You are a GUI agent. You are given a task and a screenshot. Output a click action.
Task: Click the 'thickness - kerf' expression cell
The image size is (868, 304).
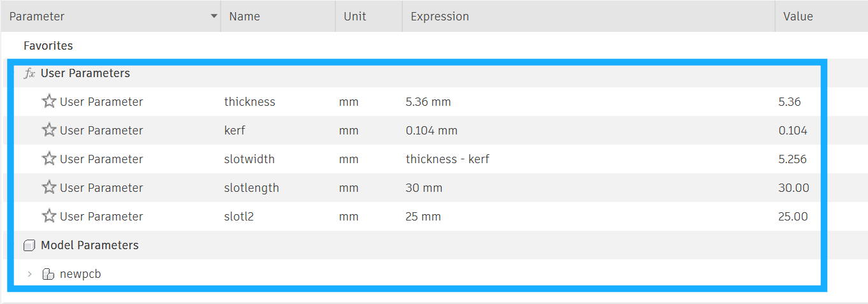pyautogui.click(x=447, y=159)
